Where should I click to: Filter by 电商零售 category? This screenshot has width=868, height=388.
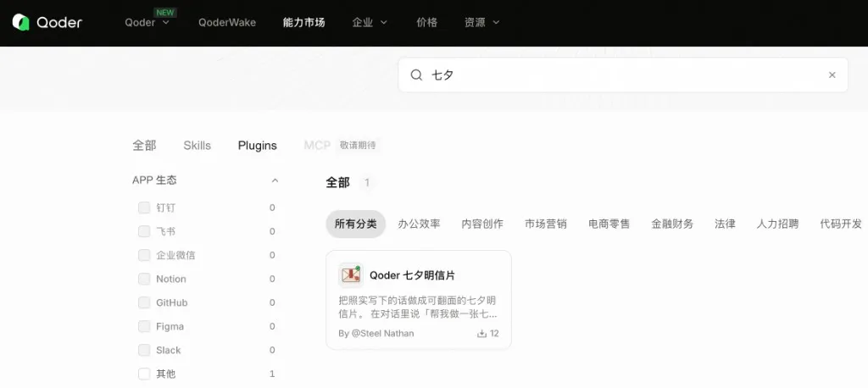coord(609,224)
